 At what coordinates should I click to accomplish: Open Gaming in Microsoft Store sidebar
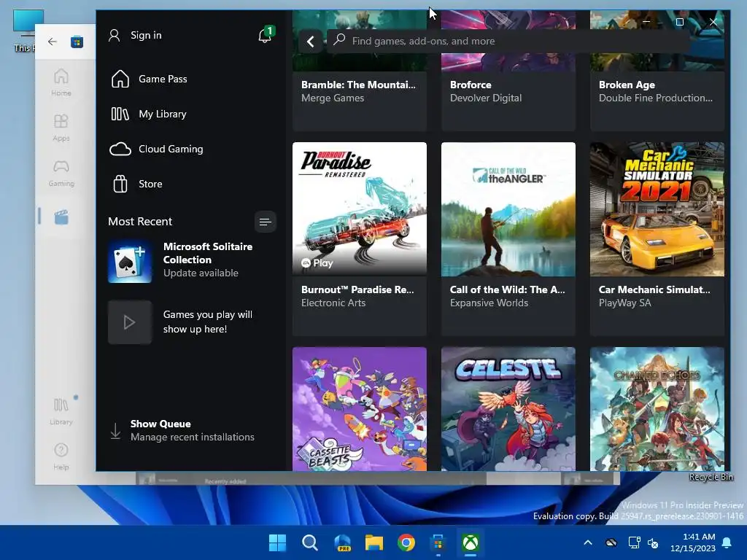click(x=61, y=172)
